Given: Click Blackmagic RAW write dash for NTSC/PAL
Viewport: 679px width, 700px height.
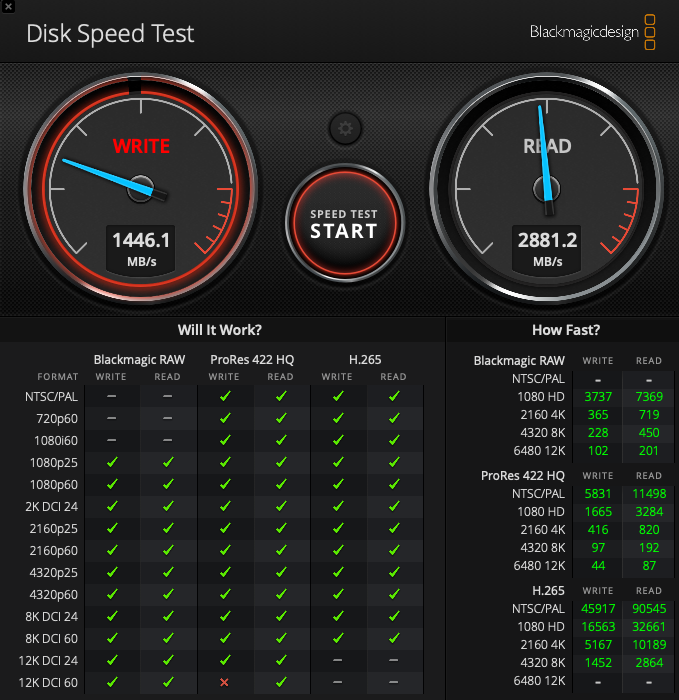Looking at the screenshot, I should click(x=112, y=396).
